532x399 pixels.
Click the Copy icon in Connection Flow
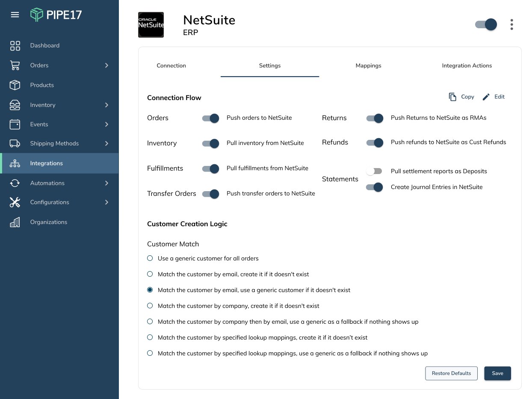(x=452, y=97)
